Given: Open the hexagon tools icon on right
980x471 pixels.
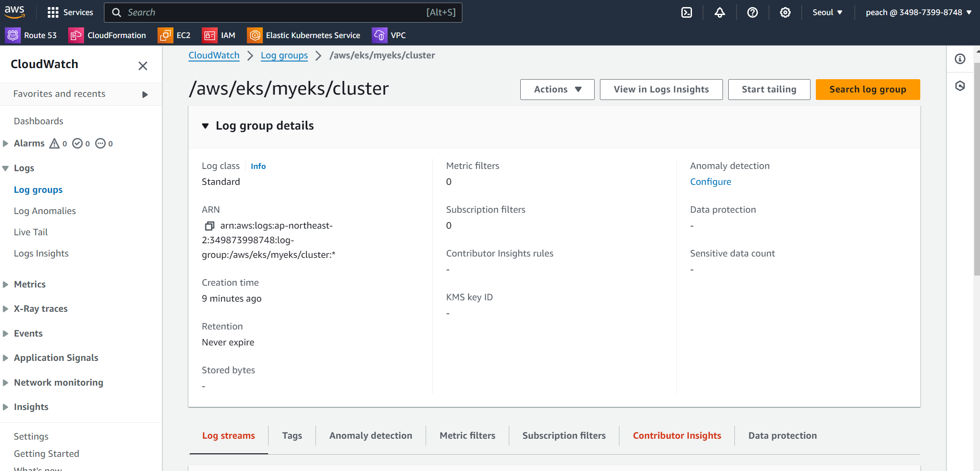Looking at the screenshot, I should tap(960, 86).
